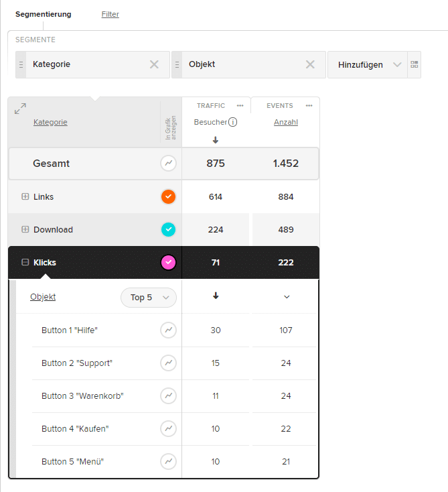Open the TRAFFIC column options menu

click(x=240, y=106)
